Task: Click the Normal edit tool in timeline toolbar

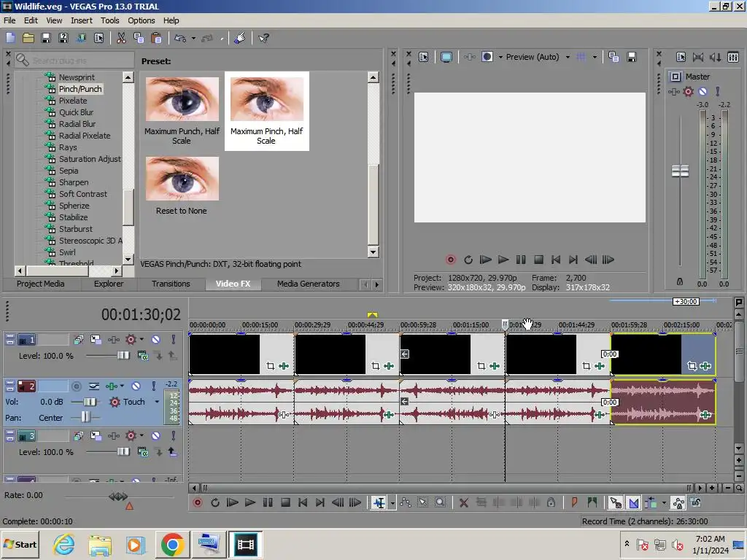Action: pyautogui.click(x=379, y=503)
